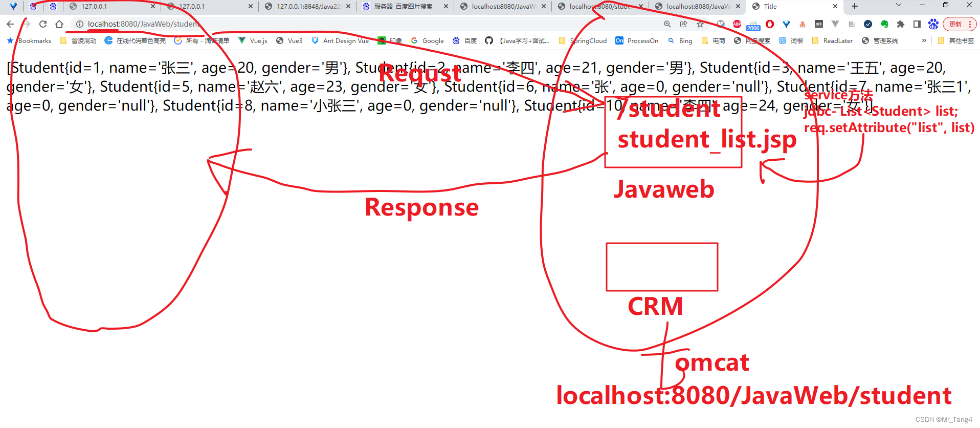Select the second pinned Baidu tab
The width and height of the screenshot is (980, 428).
click(x=53, y=6)
